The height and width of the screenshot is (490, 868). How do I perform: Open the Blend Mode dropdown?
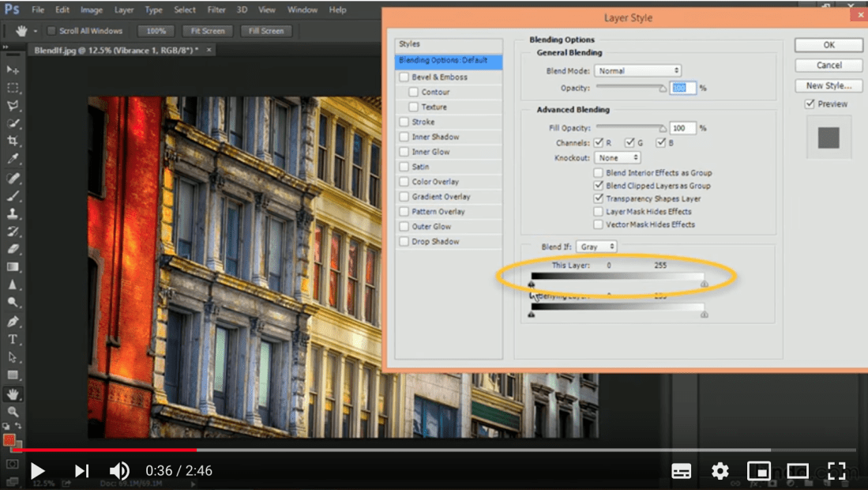637,71
